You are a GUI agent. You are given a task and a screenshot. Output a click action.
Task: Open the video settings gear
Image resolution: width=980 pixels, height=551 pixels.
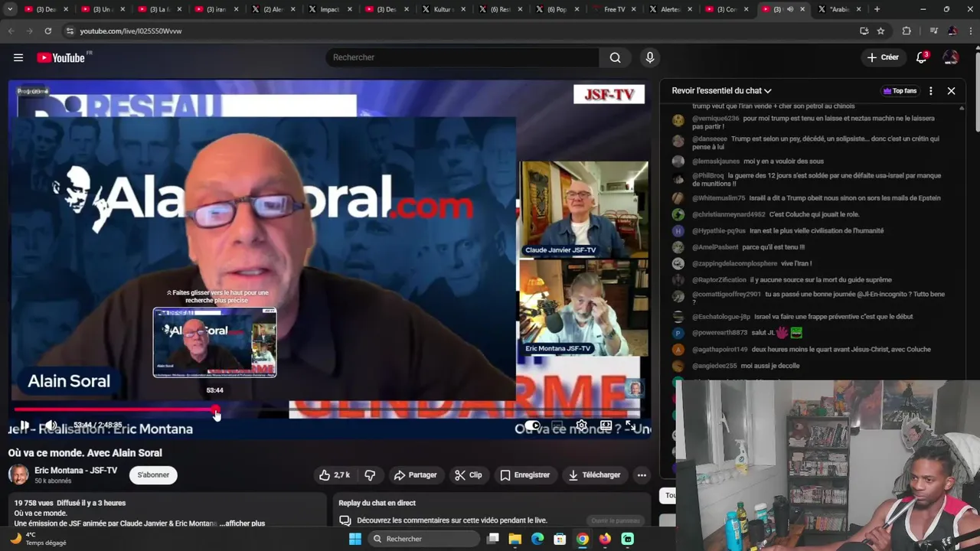click(x=582, y=425)
